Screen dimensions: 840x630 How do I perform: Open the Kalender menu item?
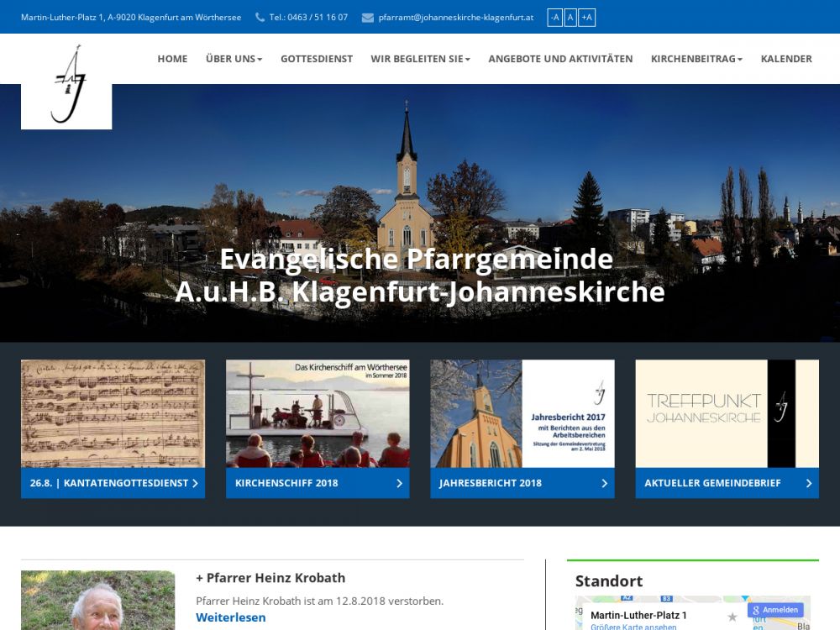[x=786, y=59]
